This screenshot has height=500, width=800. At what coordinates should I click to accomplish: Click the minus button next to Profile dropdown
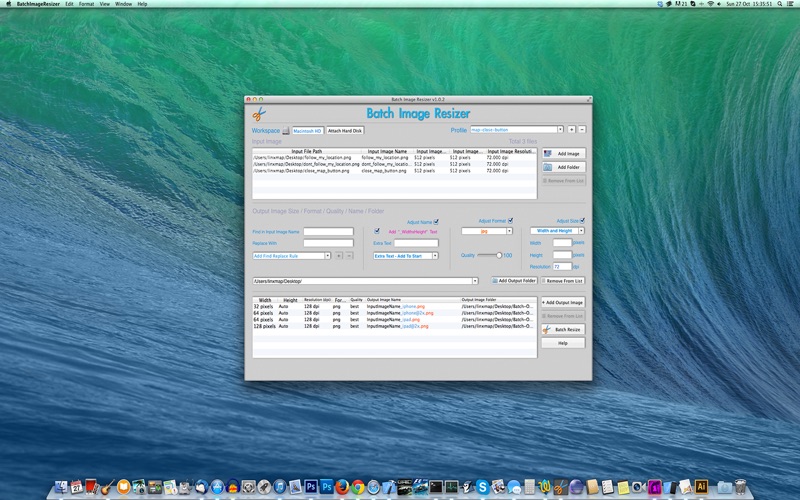582,130
